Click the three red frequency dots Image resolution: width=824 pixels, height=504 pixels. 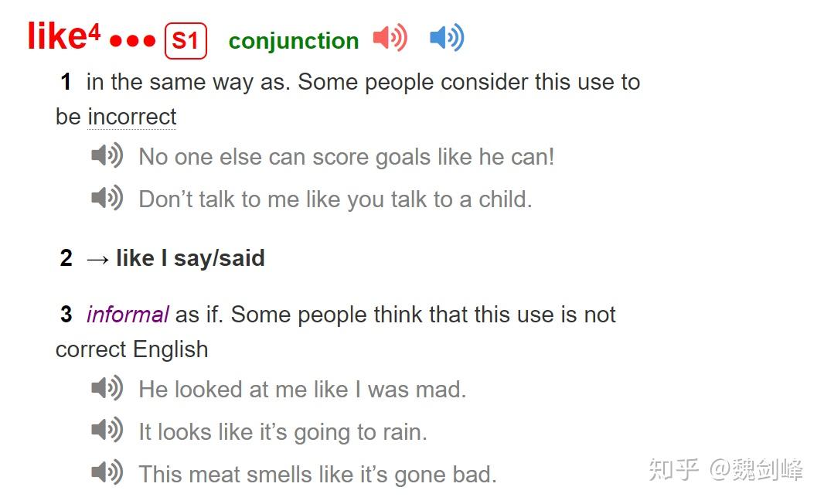click(132, 41)
